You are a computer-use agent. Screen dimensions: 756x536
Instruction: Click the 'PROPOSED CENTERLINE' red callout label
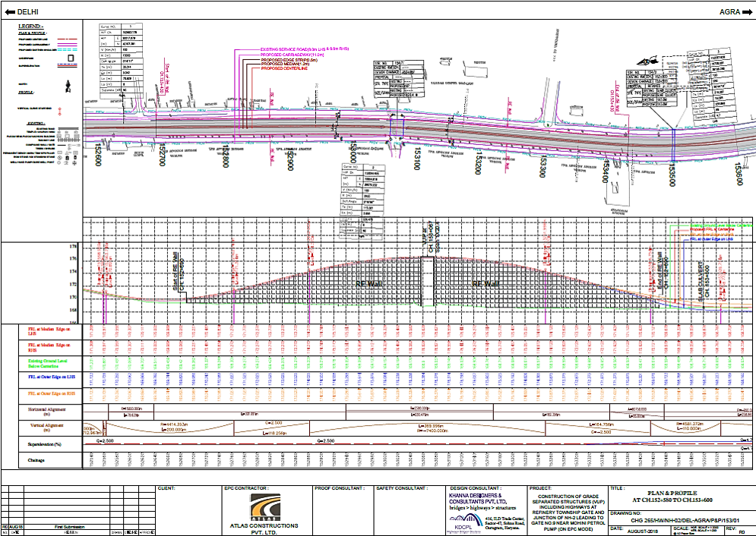286,68
